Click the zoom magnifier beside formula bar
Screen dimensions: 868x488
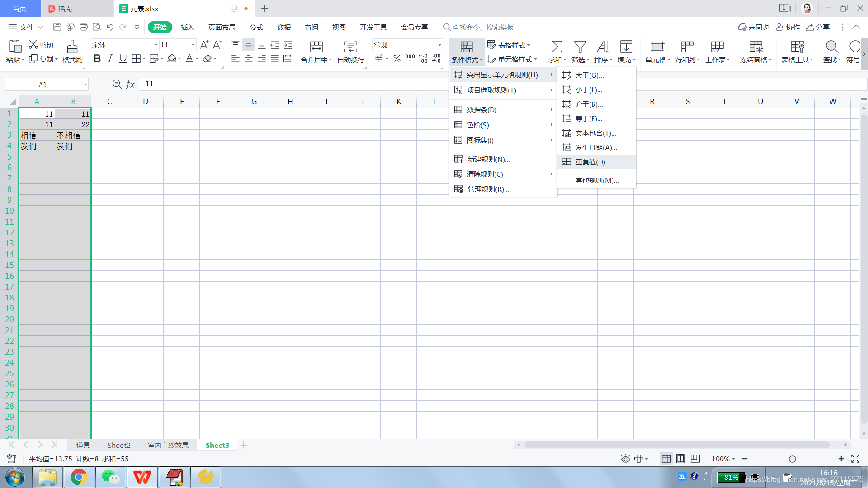(x=117, y=84)
